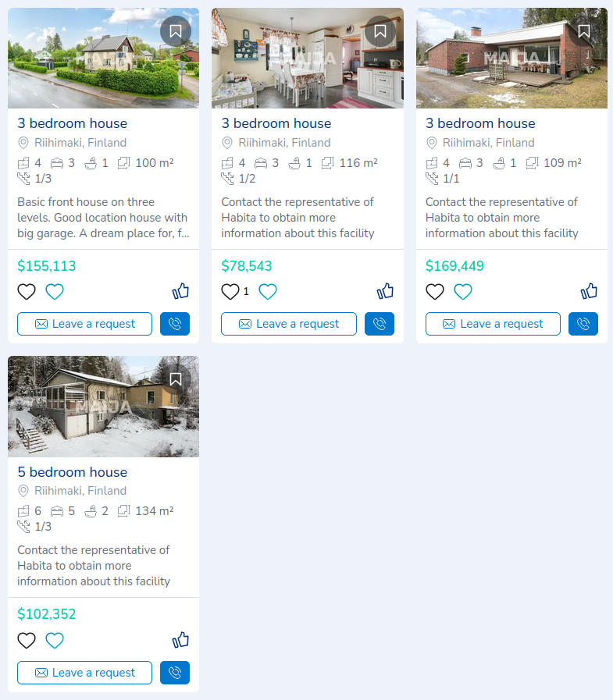Image resolution: width=613 pixels, height=700 pixels.
Task: Click the black heart on $78,543 listing
Action: 230,292
